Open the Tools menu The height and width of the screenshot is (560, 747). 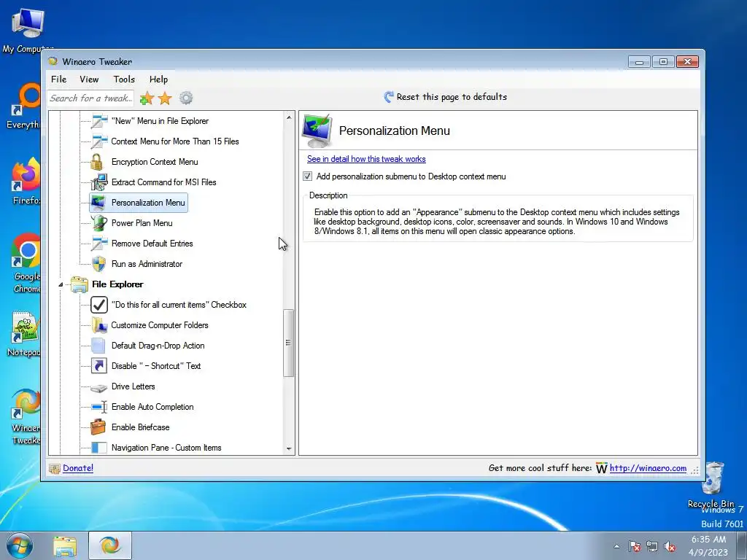tap(124, 79)
